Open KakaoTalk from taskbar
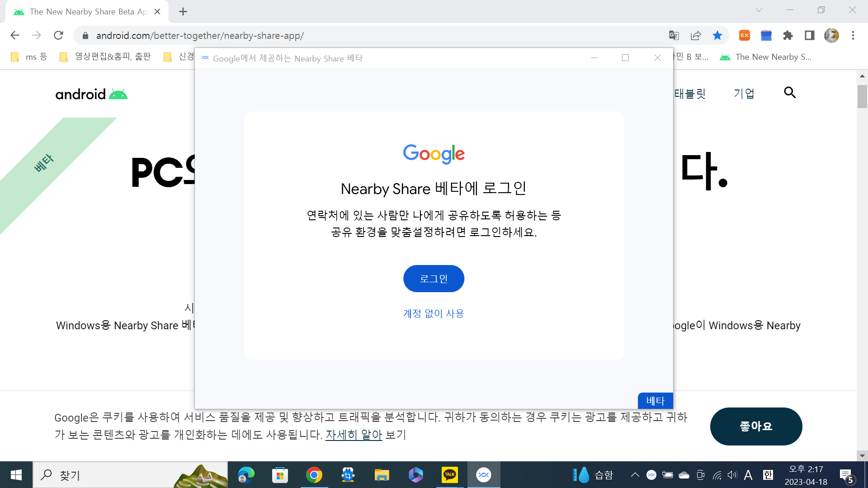The image size is (868, 488). (x=450, y=475)
